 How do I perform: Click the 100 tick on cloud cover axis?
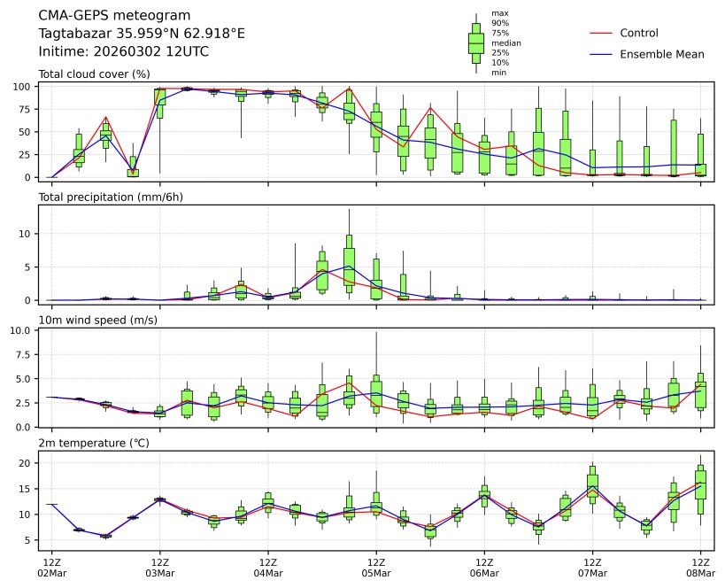[25, 87]
